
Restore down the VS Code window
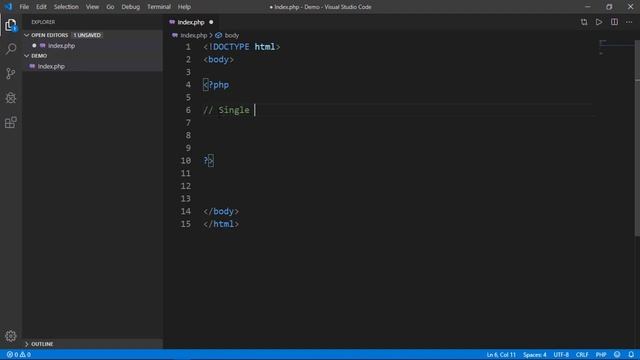pyautogui.click(x=609, y=7)
